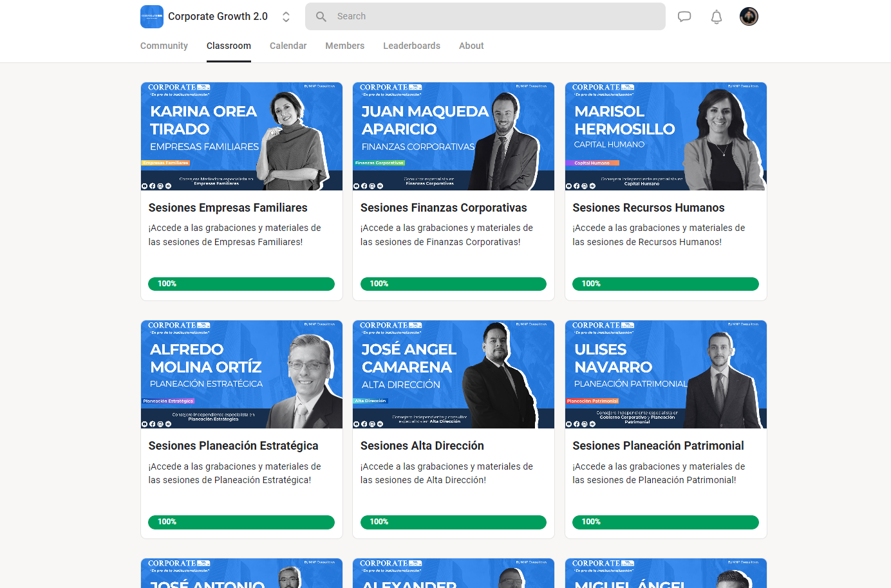Expand the community switcher chevrons
The height and width of the screenshot is (588, 891).
(x=286, y=17)
